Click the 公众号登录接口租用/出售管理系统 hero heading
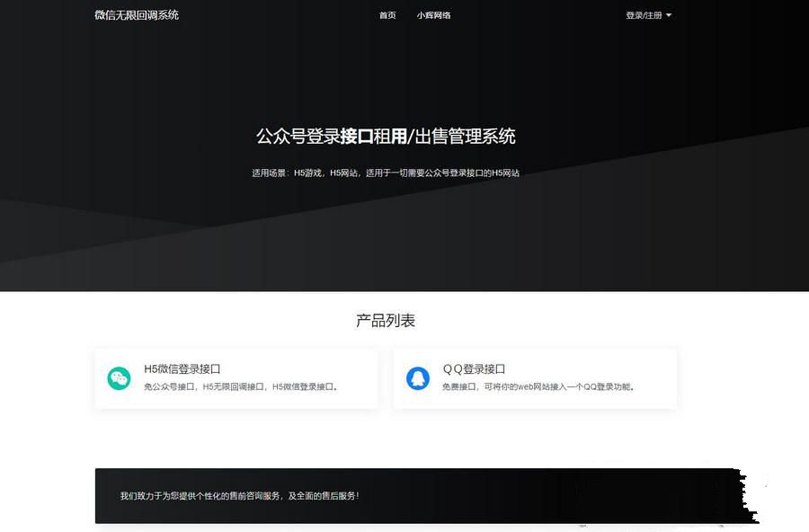 click(x=386, y=137)
